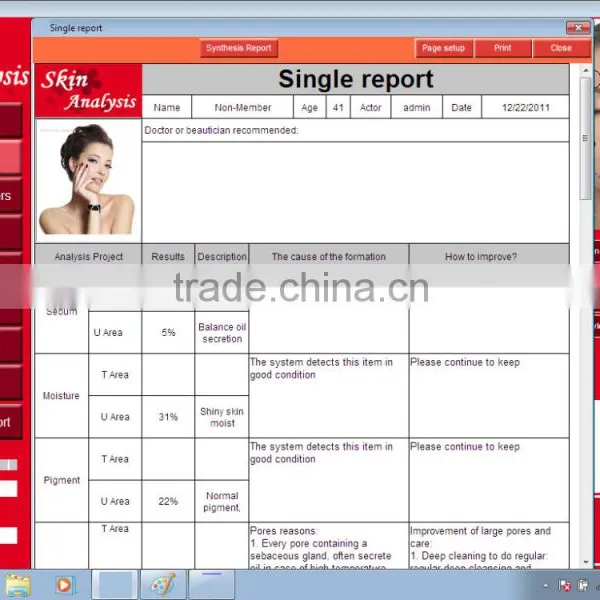Click the Close button in orange toolbar
Screen dimensions: 600x600
tap(561, 48)
